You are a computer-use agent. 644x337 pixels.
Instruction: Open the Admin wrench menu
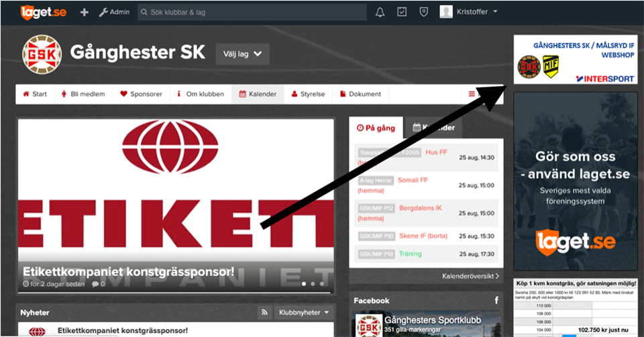point(114,12)
